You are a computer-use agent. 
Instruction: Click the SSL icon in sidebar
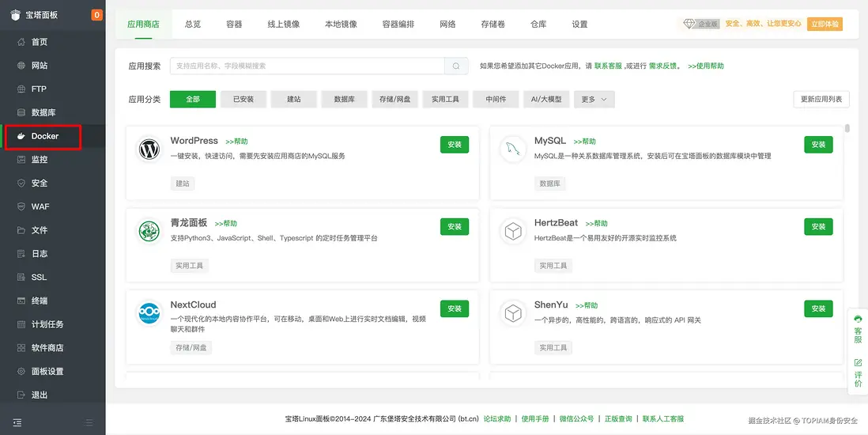(21, 277)
